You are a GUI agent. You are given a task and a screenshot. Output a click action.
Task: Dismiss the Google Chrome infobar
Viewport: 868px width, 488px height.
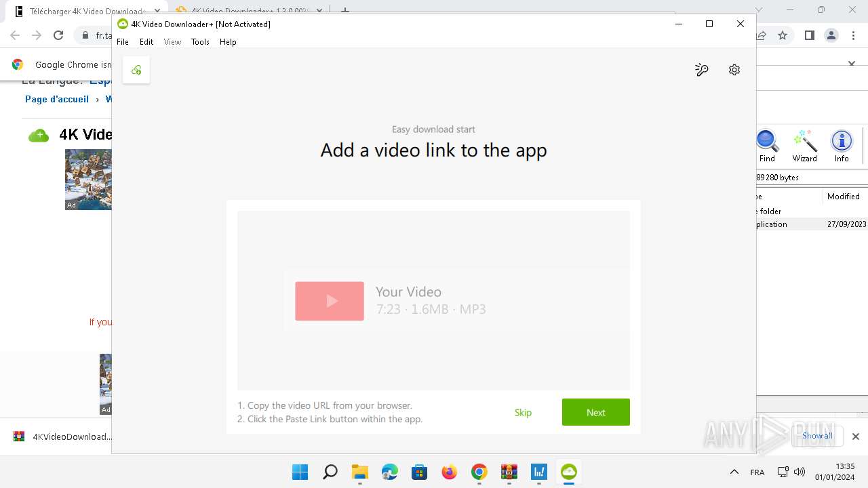click(852, 64)
